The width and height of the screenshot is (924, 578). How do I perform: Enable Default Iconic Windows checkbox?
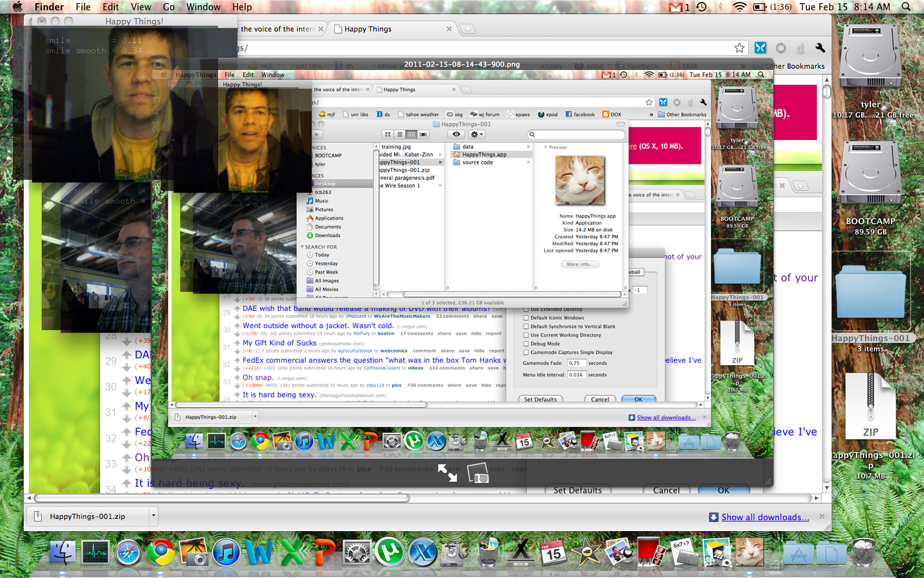coord(526,317)
